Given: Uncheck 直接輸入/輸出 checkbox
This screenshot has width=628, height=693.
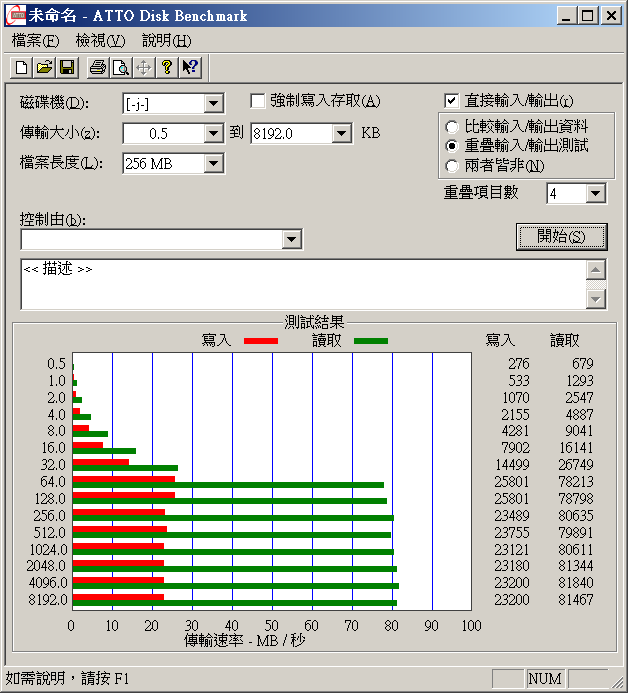Looking at the screenshot, I should (451, 101).
